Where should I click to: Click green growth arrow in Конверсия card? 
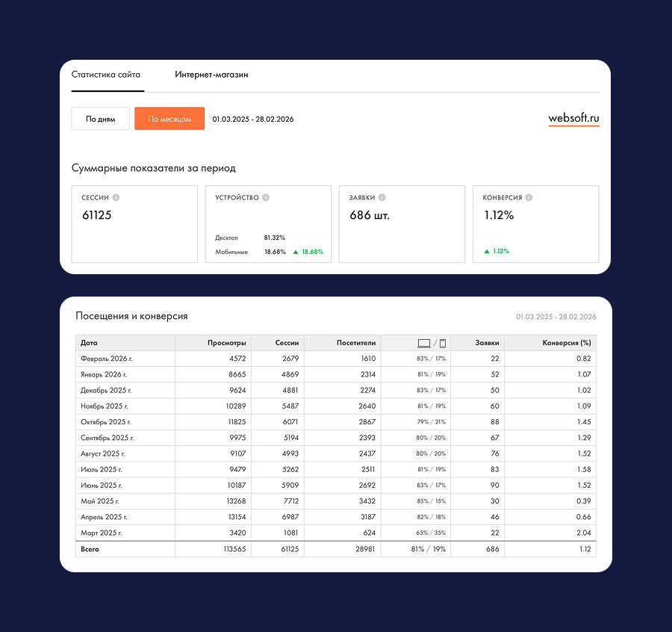pyautogui.click(x=487, y=252)
